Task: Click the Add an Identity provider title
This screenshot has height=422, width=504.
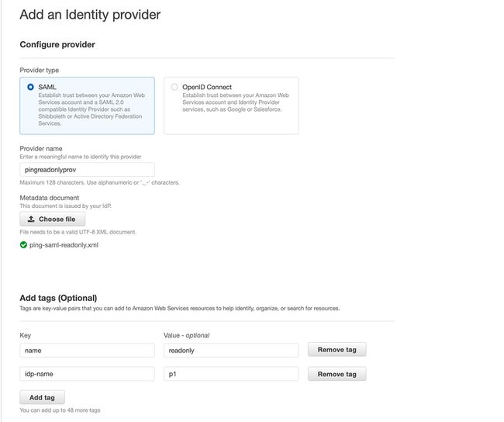Action: coord(90,15)
